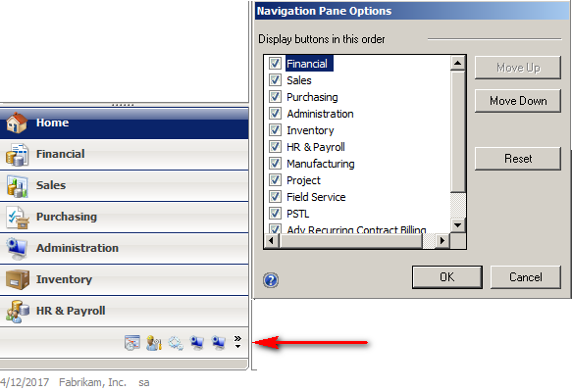Expand the navigation pane configure chevron

click(x=237, y=342)
